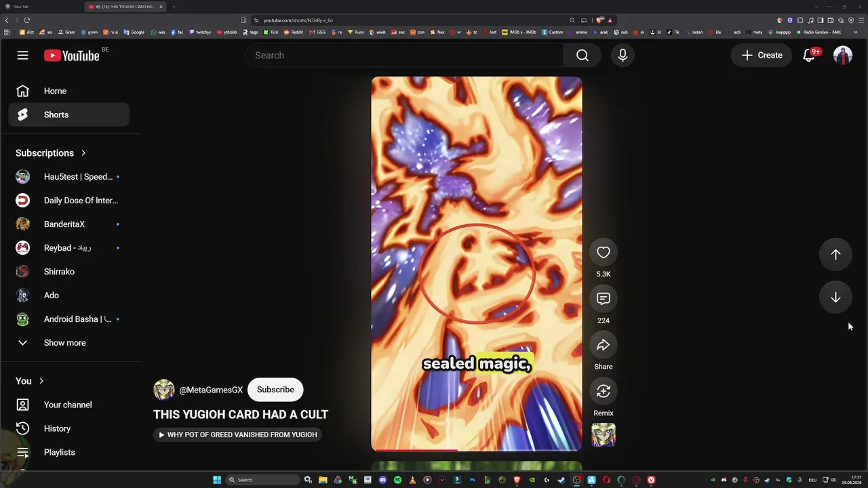This screenshot has width=868, height=488.
Task: Share this Short
Action: [x=603, y=345]
